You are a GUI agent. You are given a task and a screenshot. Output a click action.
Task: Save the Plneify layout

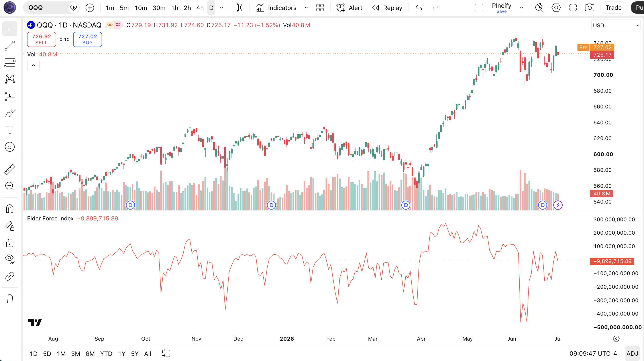[501, 11]
